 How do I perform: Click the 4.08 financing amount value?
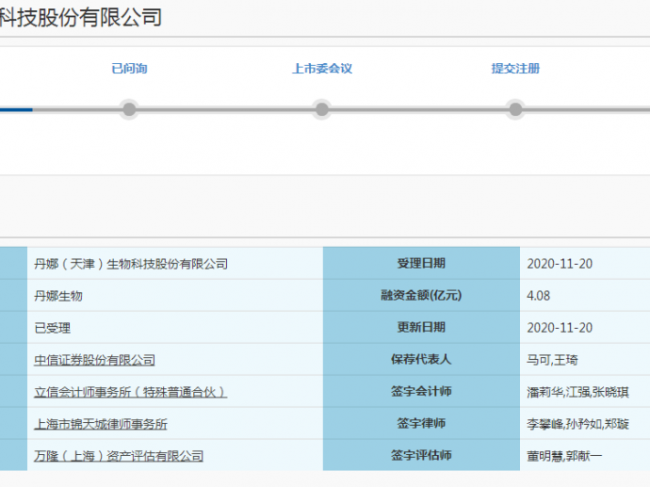(538, 296)
